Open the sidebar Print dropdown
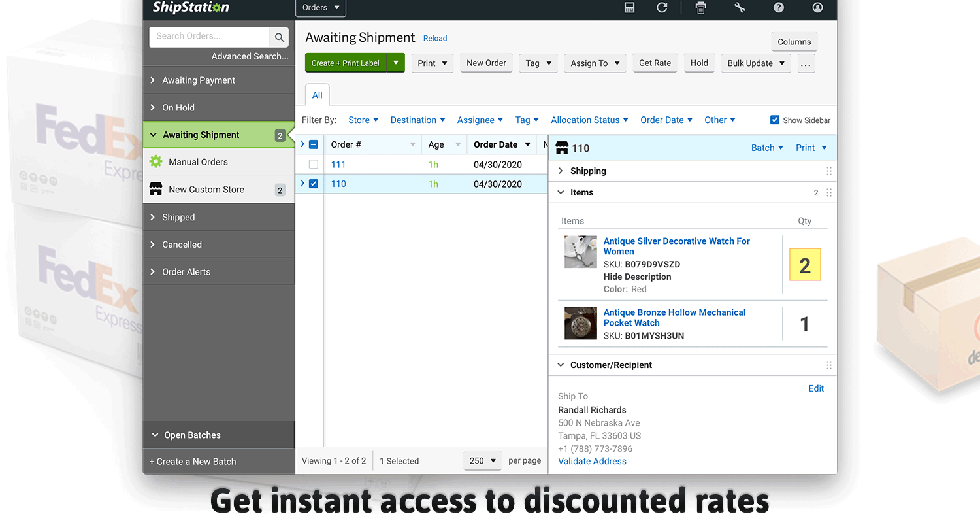Screen dimensions: 980x523 point(811,148)
